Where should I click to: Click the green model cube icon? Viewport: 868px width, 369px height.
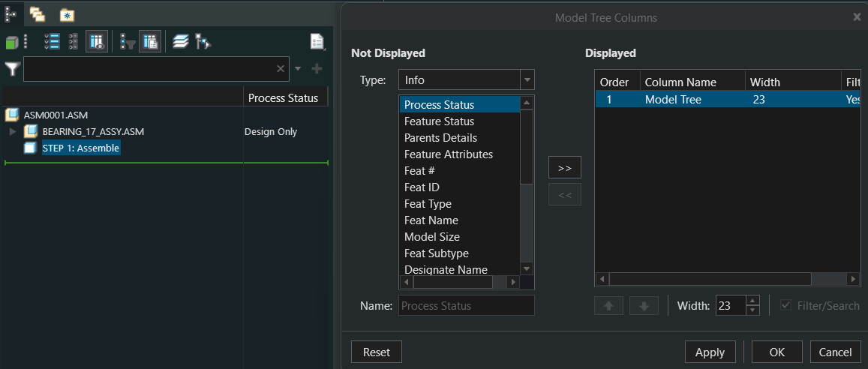[11, 42]
